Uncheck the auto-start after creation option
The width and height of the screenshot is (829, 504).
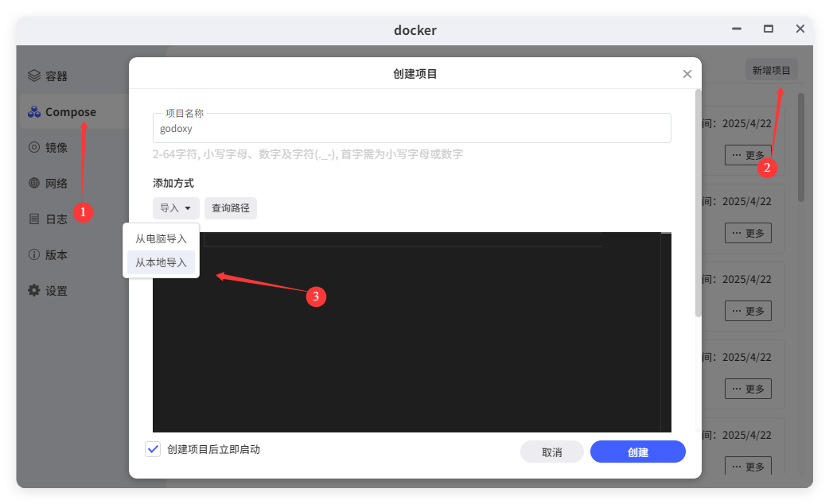152,449
